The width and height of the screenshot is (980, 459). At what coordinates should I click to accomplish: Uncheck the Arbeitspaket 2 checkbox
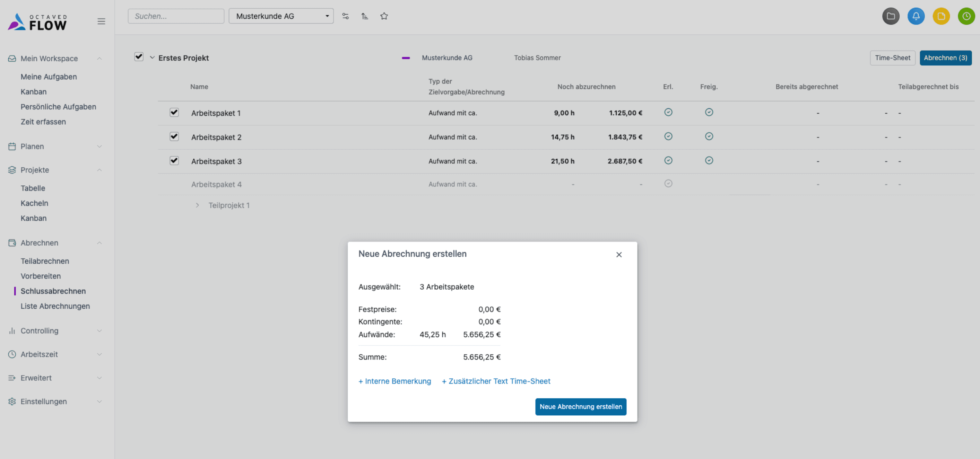(x=174, y=136)
